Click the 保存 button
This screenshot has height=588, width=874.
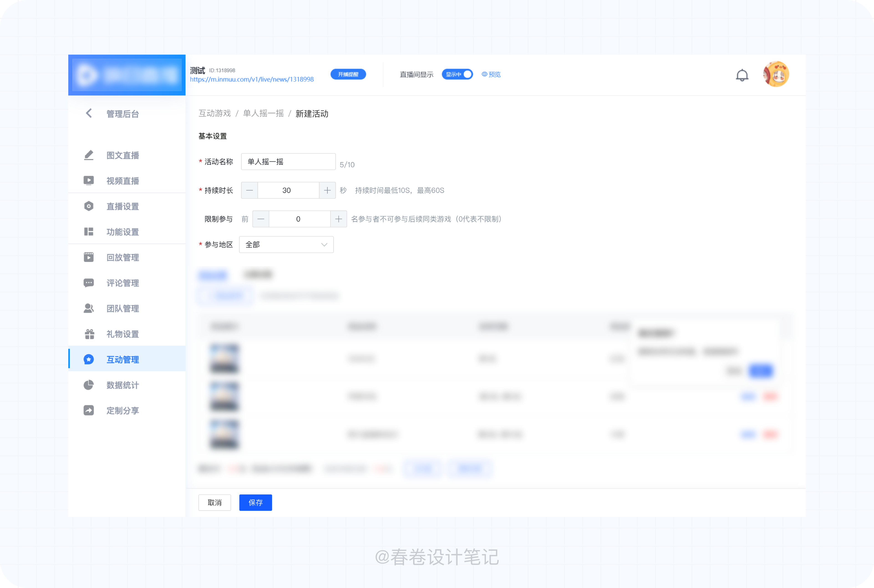255,502
